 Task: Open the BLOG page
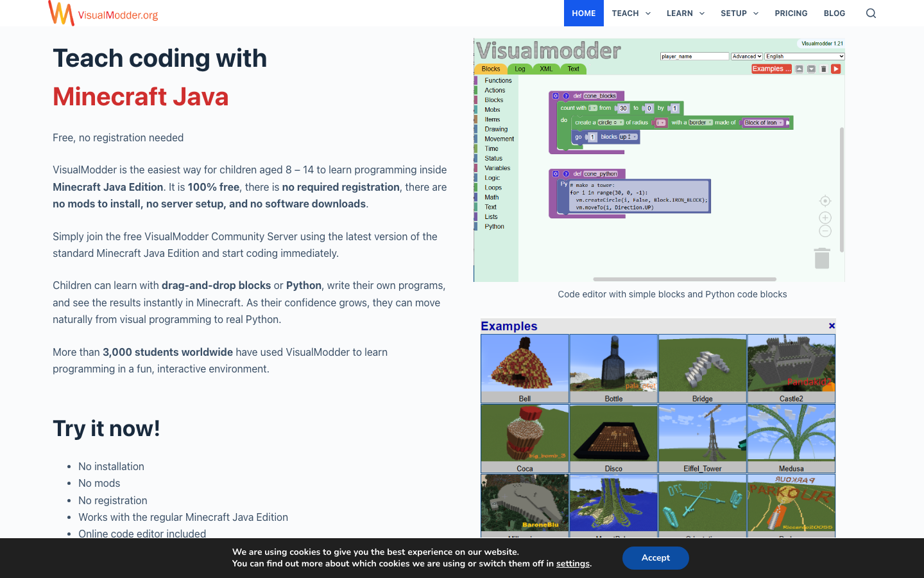pyautogui.click(x=835, y=13)
